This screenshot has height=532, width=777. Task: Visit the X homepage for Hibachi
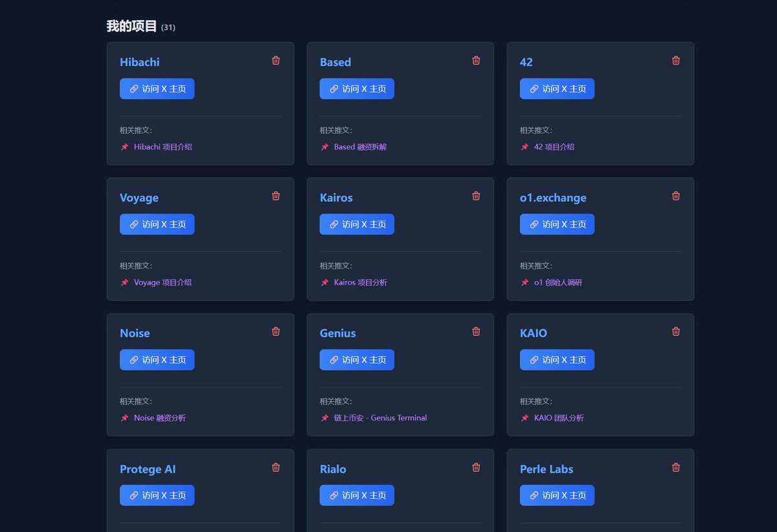[x=157, y=89]
